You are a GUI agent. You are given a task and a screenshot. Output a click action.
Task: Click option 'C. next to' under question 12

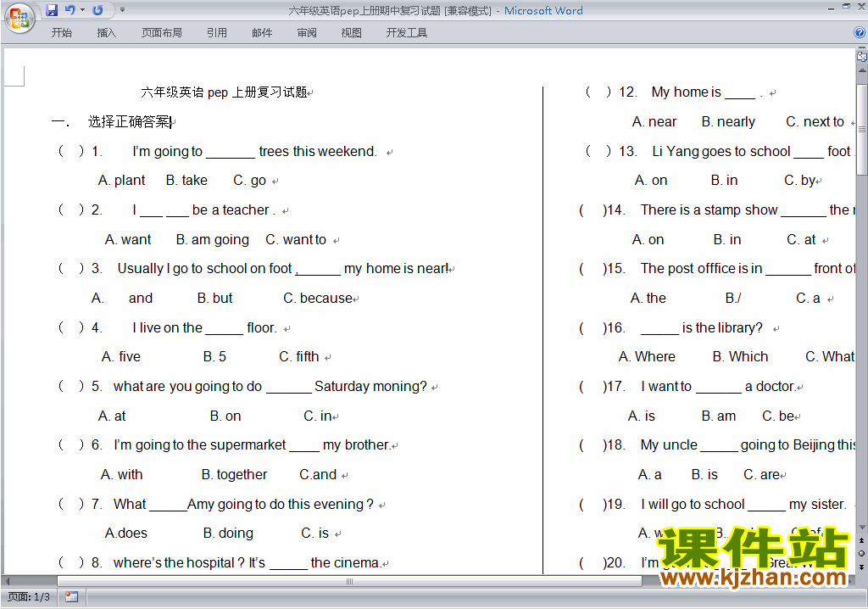click(x=815, y=122)
